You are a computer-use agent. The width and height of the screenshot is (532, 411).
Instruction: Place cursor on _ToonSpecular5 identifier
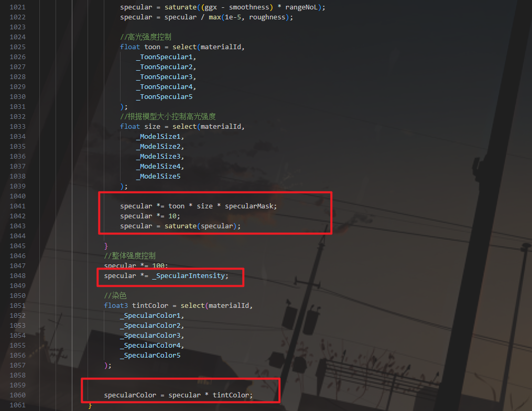164,96
